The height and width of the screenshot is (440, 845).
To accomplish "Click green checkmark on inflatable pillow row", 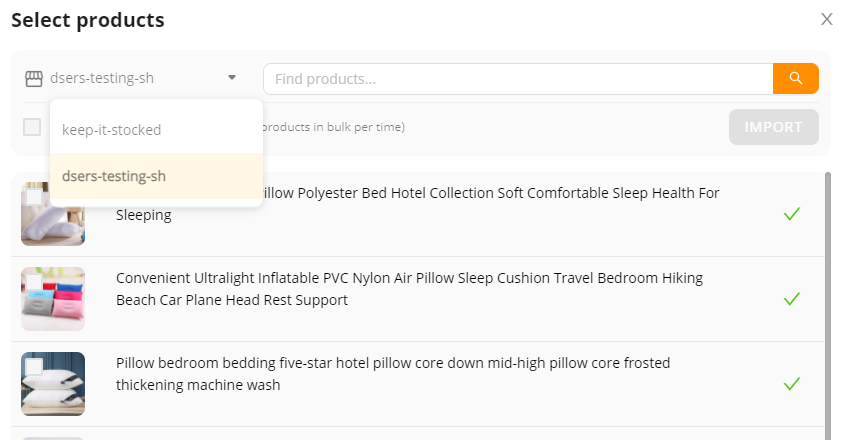I will point(792,299).
